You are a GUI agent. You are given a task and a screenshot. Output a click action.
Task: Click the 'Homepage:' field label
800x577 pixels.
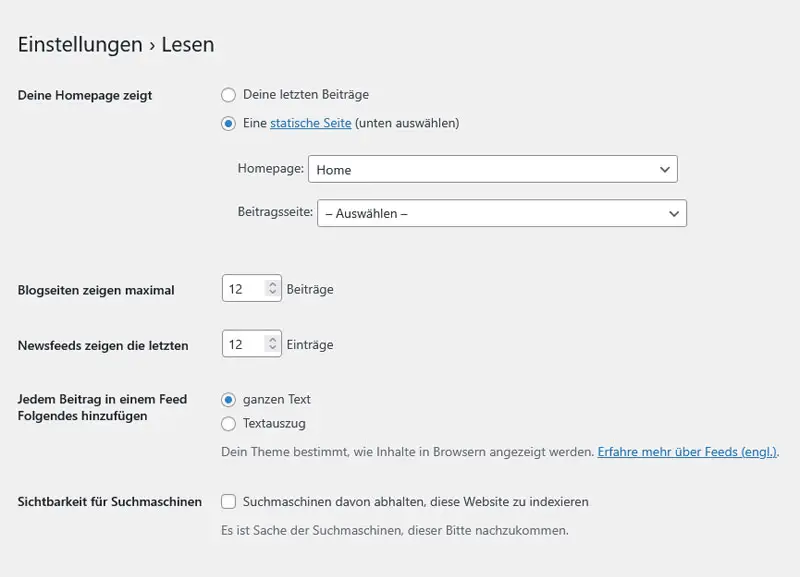click(x=270, y=168)
